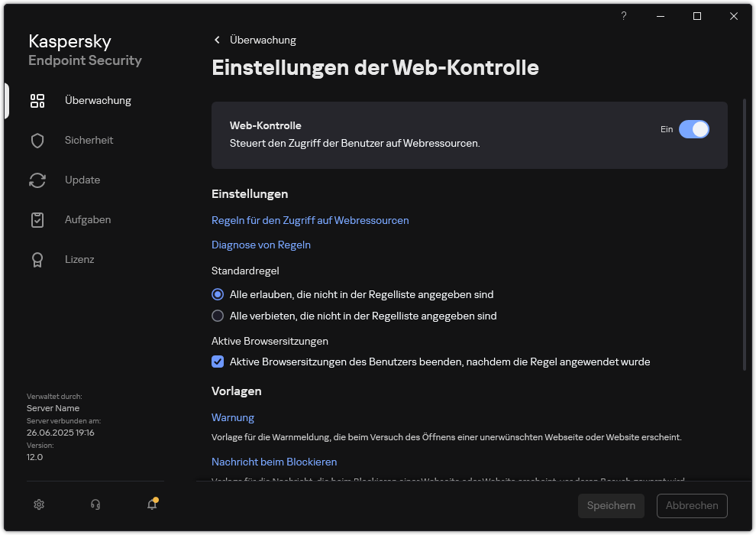Open the help question mark menu
The height and width of the screenshot is (535, 756).
point(623,16)
